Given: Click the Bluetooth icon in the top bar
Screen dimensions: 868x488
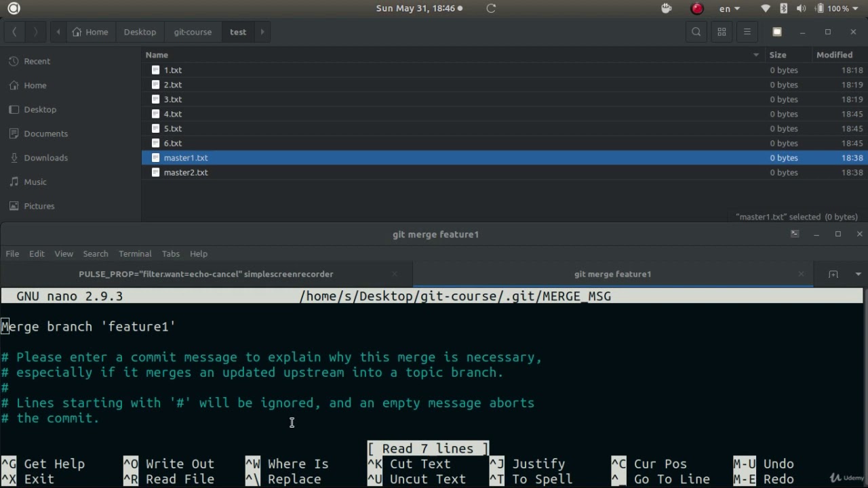Looking at the screenshot, I should click(x=783, y=8).
